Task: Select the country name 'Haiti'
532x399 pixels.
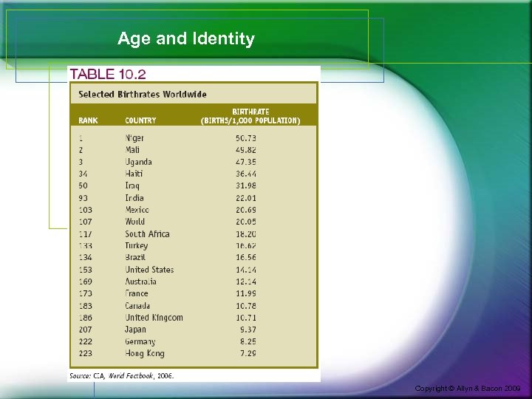Action: [x=134, y=174]
